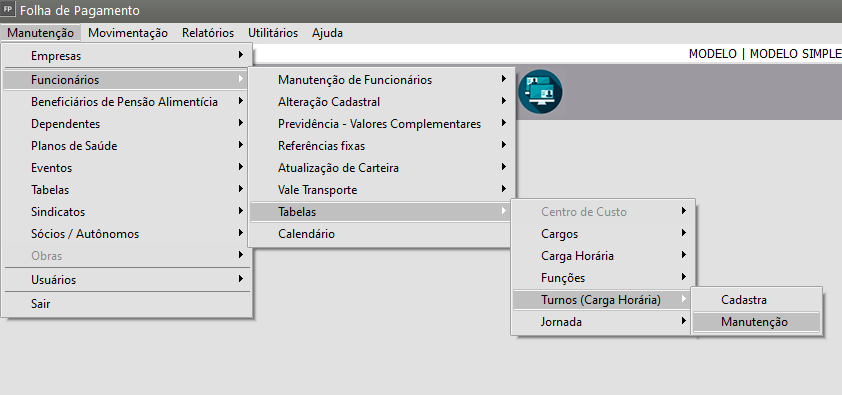
Task: Choose the Jornada submenu entry
Action: tap(603, 322)
